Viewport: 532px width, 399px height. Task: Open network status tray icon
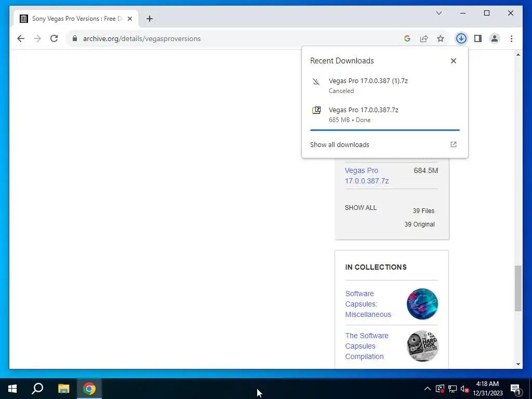[453, 389]
